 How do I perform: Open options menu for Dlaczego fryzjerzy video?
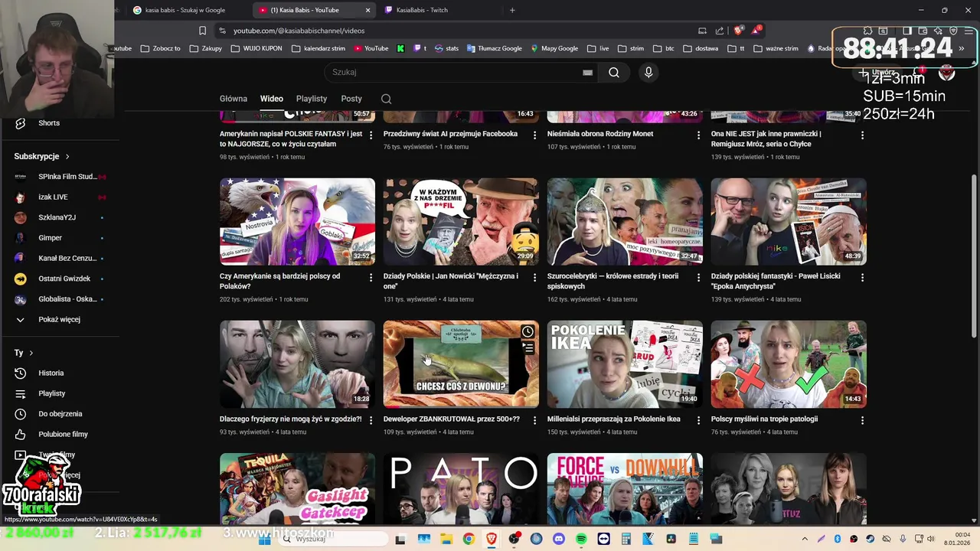click(371, 420)
